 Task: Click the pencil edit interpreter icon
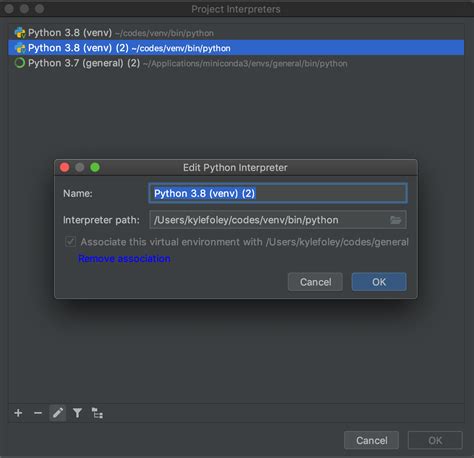tap(58, 413)
